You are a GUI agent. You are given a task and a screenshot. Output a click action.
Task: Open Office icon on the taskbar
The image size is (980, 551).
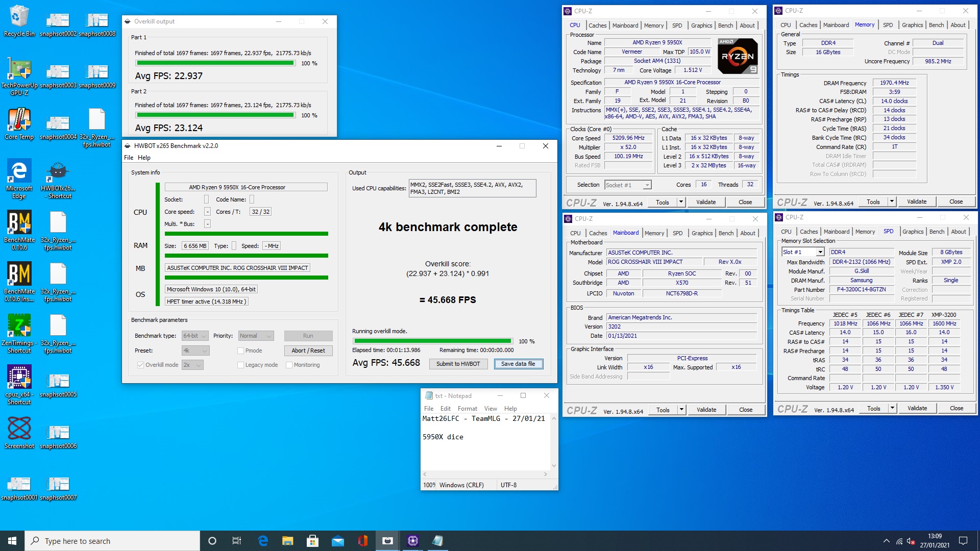pos(362,541)
